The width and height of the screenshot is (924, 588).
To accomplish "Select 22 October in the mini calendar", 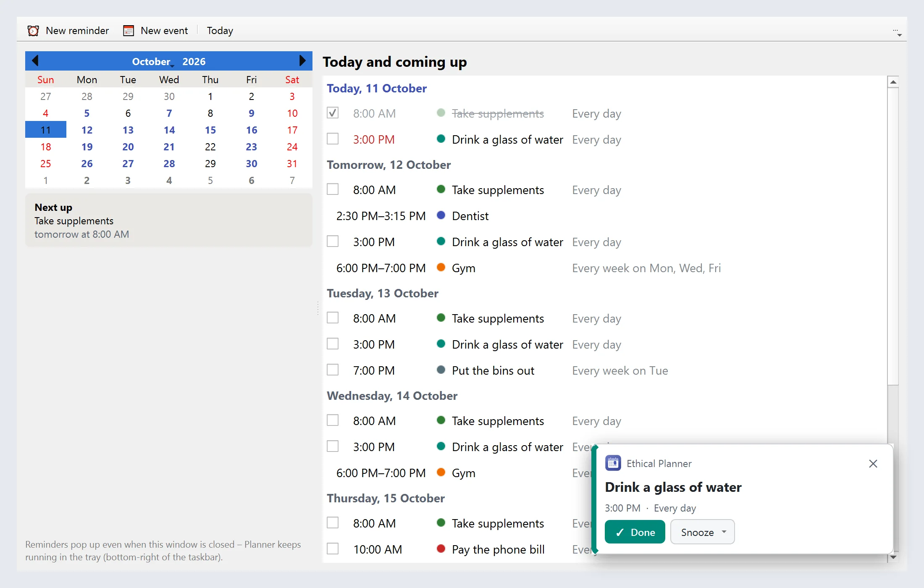I will pyautogui.click(x=210, y=147).
